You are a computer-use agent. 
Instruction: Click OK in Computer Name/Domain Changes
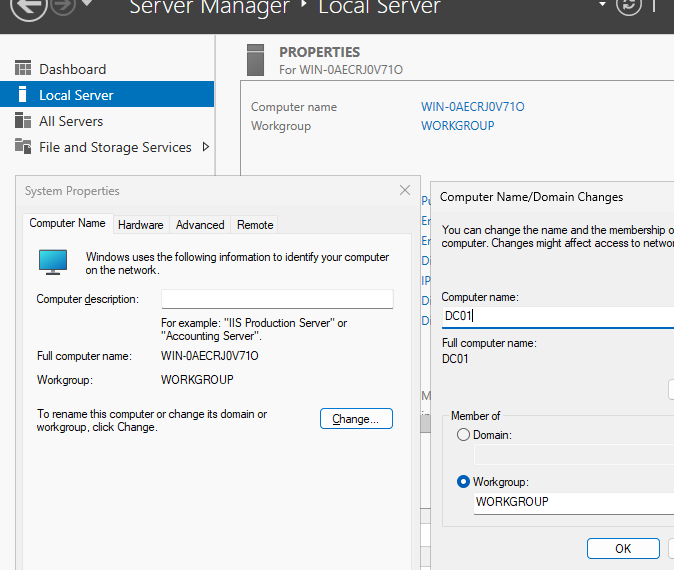[623, 548]
